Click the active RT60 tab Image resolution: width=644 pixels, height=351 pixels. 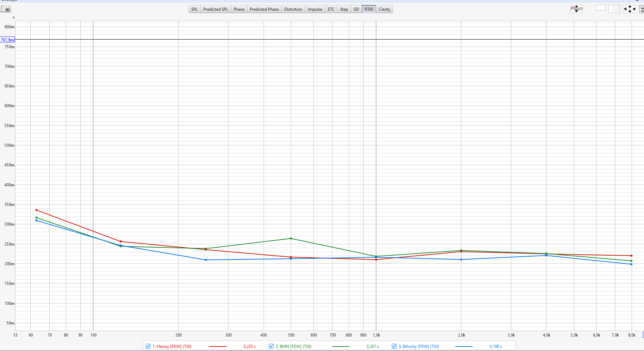point(369,9)
